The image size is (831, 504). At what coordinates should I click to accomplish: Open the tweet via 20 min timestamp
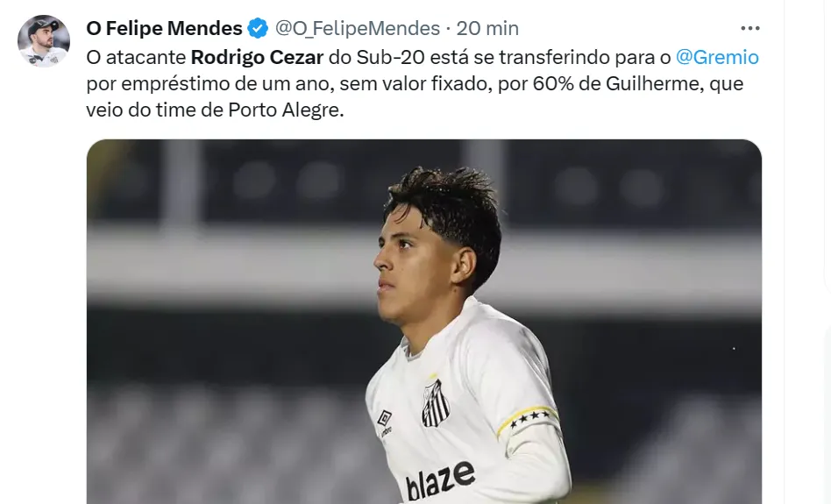pos(487,28)
